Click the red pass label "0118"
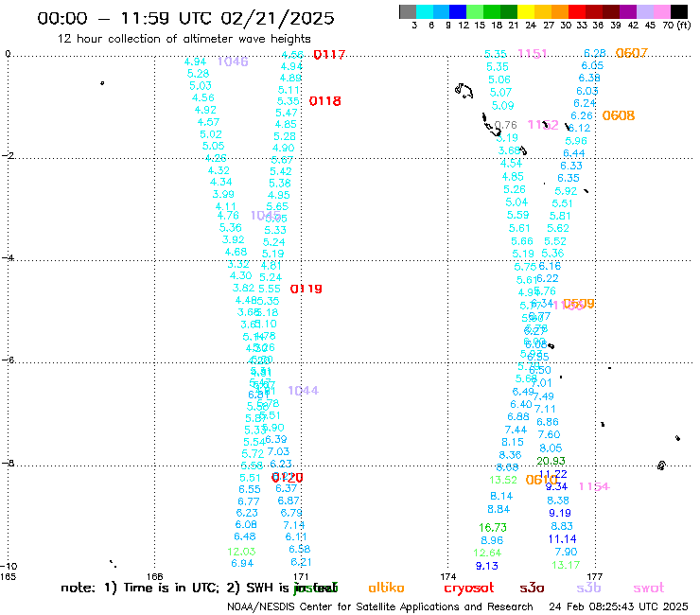This screenshot has height=615, width=700. click(x=325, y=101)
